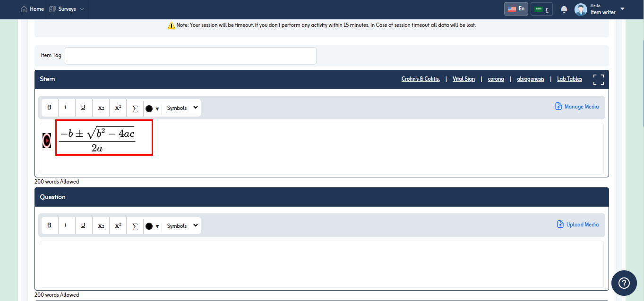Apply superscript in the Question toolbar
The height and width of the screenshot is (301, 644).
pos(118,226)
